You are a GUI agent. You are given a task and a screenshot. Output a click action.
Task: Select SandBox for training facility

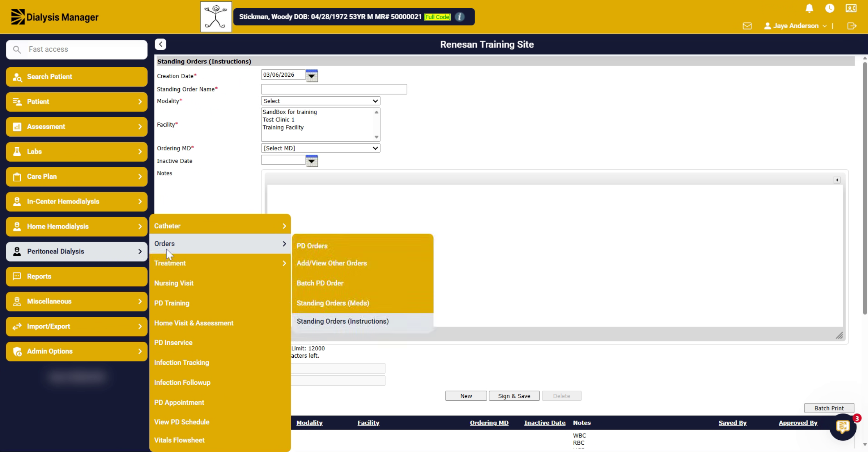point(290,112)
